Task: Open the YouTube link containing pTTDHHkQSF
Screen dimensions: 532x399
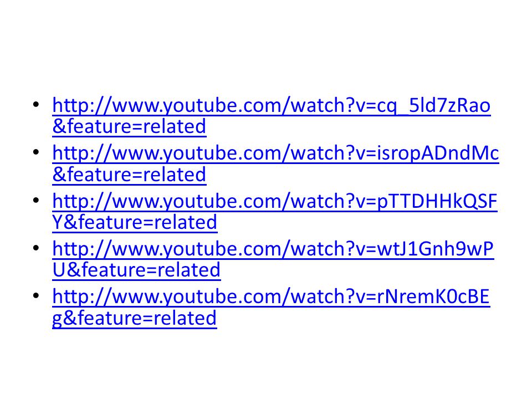Action: (x=275, y=201)
